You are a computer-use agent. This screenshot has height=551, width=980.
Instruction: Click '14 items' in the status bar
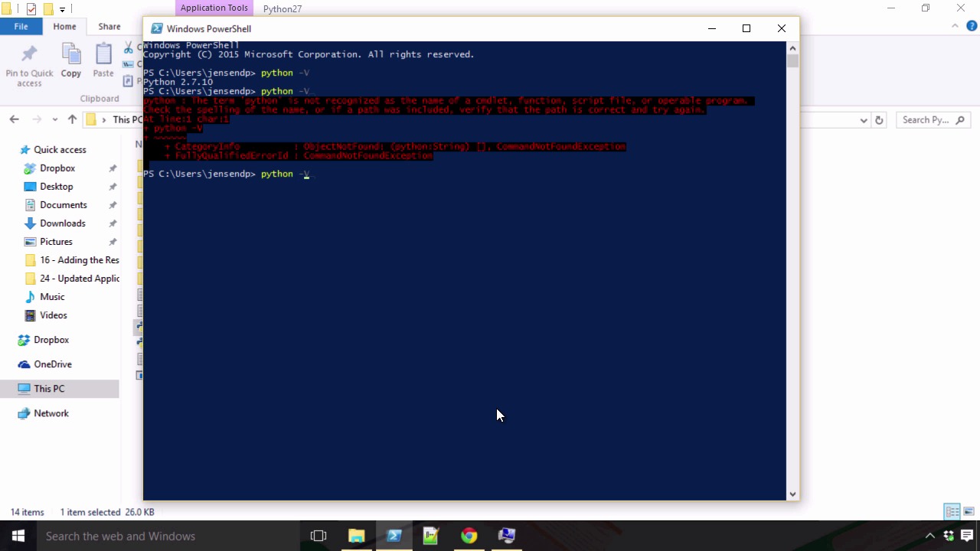tap(28, 512)
